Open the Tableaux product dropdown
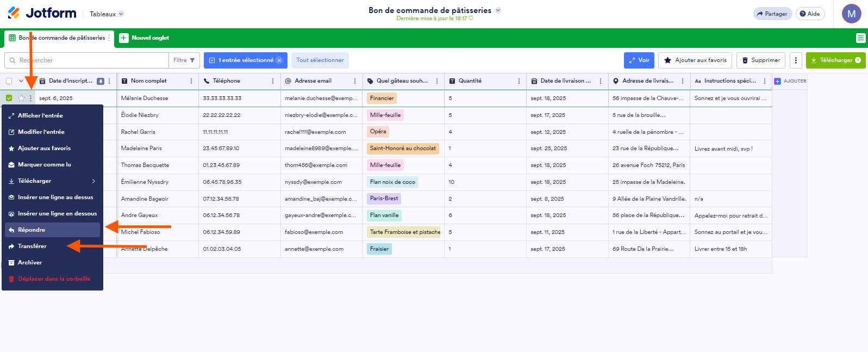 (x=107, y=14)
